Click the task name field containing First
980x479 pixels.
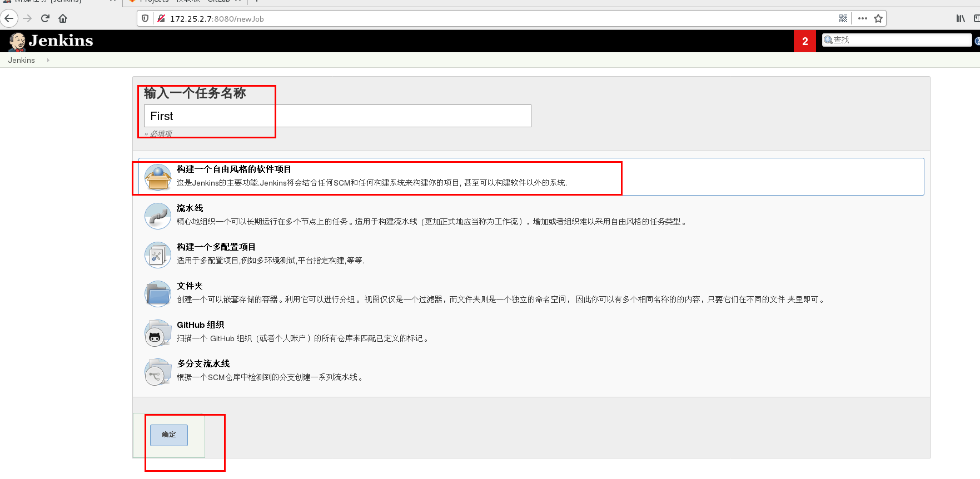[337, 116]
